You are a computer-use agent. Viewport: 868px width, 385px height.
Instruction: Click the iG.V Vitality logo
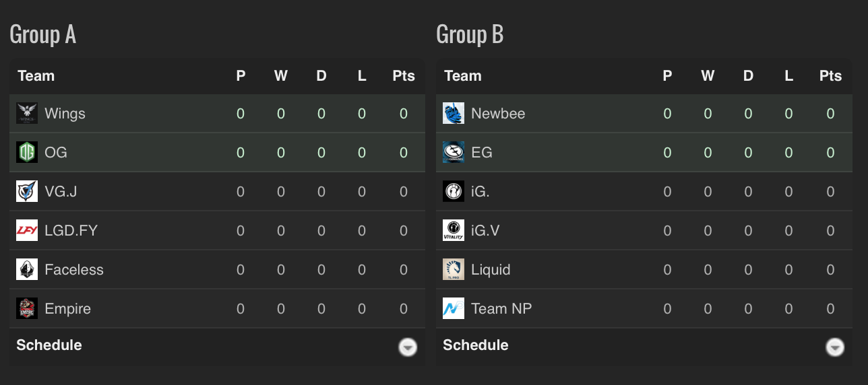(x=454, y=231)
